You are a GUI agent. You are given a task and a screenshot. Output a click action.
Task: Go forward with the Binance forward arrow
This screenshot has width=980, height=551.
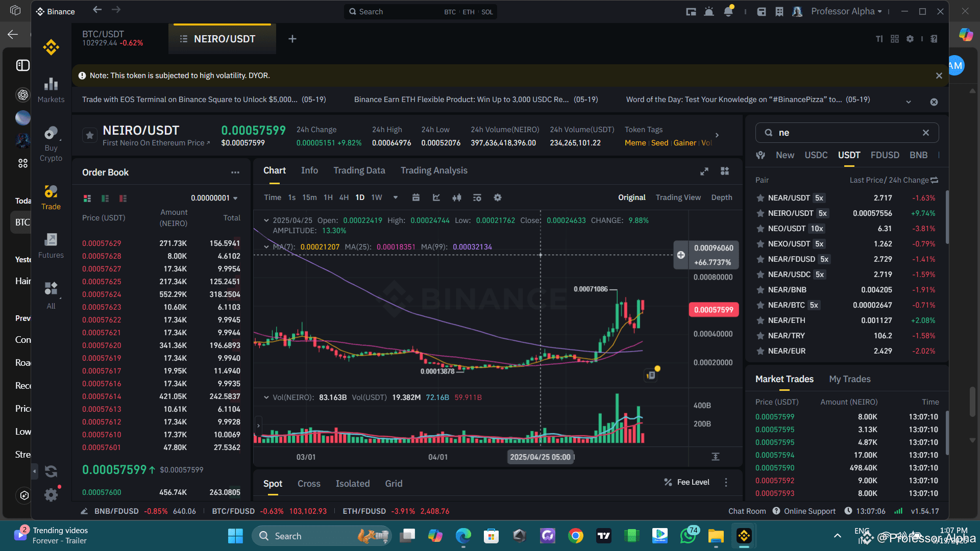[x=116, y=10]
